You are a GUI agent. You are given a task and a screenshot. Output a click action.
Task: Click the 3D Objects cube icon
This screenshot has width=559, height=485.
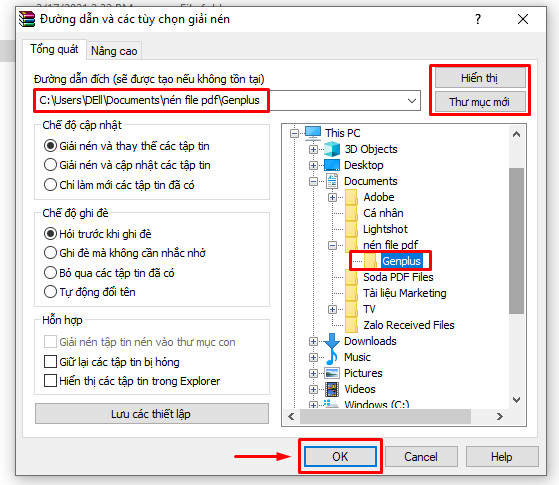click(x=332, y=149)
